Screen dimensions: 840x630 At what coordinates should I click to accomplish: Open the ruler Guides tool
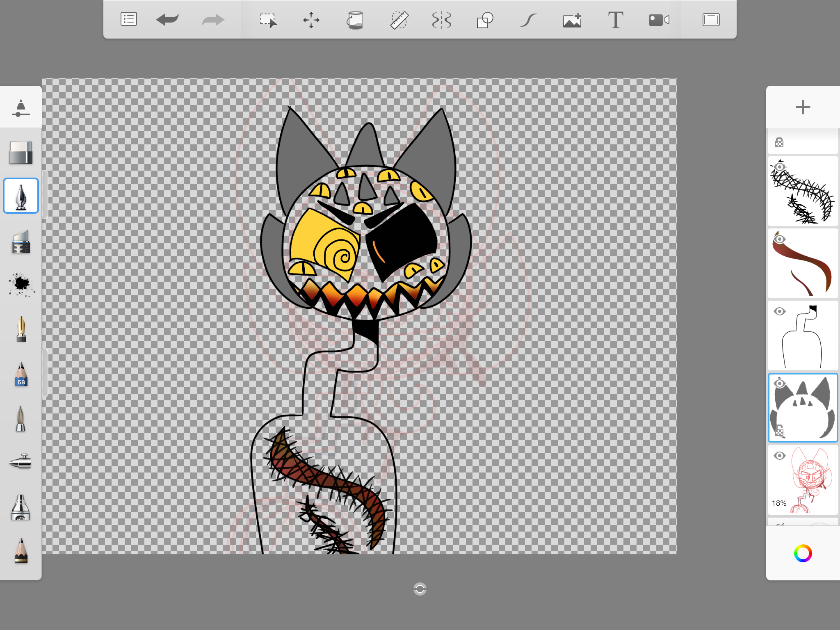pyautogui.click(x=399, y=20)
